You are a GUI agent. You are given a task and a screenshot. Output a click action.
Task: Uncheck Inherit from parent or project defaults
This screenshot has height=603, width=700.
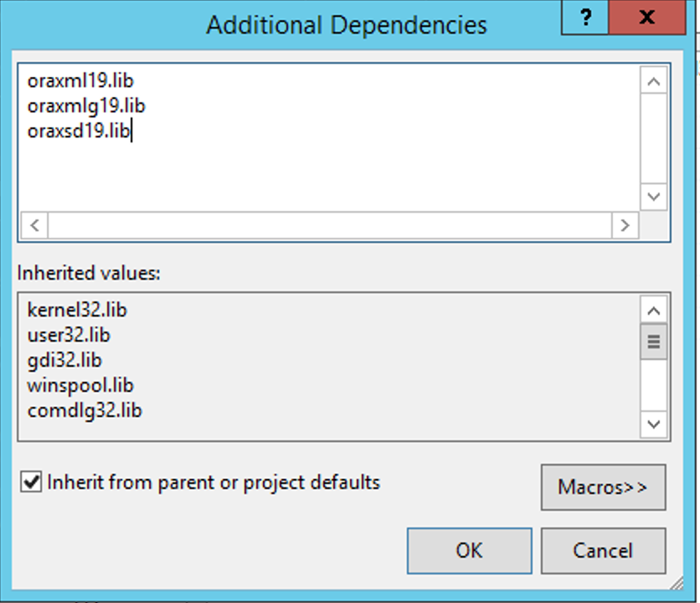pos(31,482)
